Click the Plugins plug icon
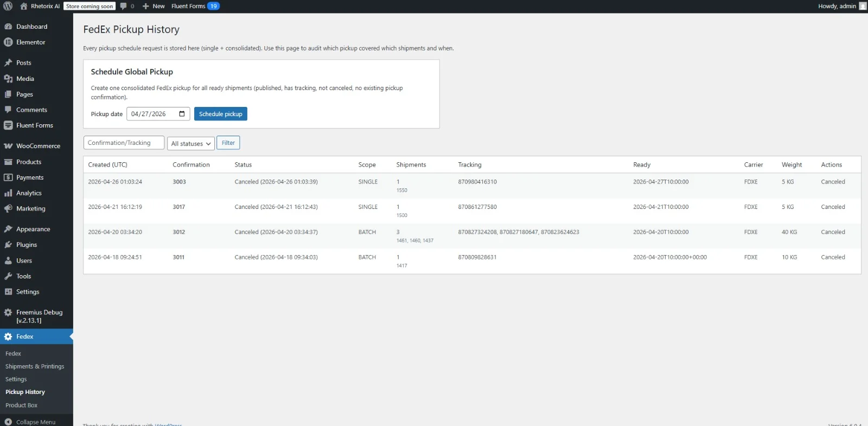Image resolution: width=868 pixels, height=426 pixels. (x=8, y=245)
